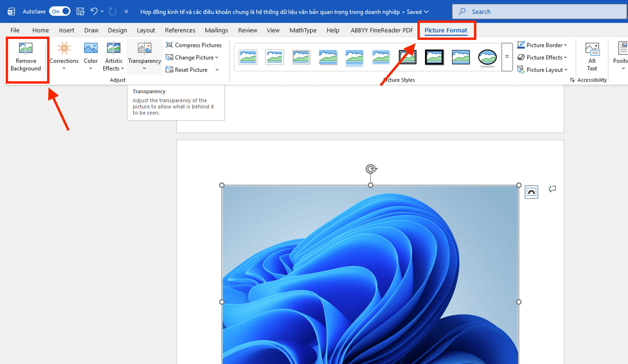
Task: Select the black double frame picture style
Action: coord(407,57)
